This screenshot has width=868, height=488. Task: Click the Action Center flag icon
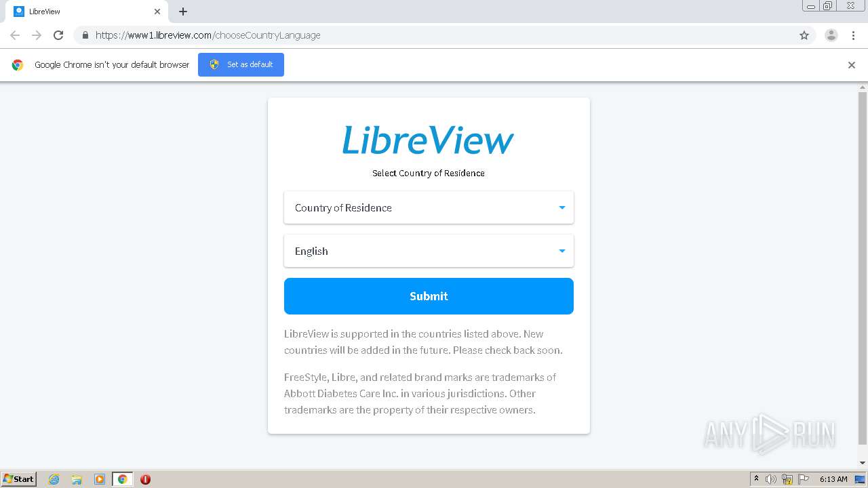(804, 479)
